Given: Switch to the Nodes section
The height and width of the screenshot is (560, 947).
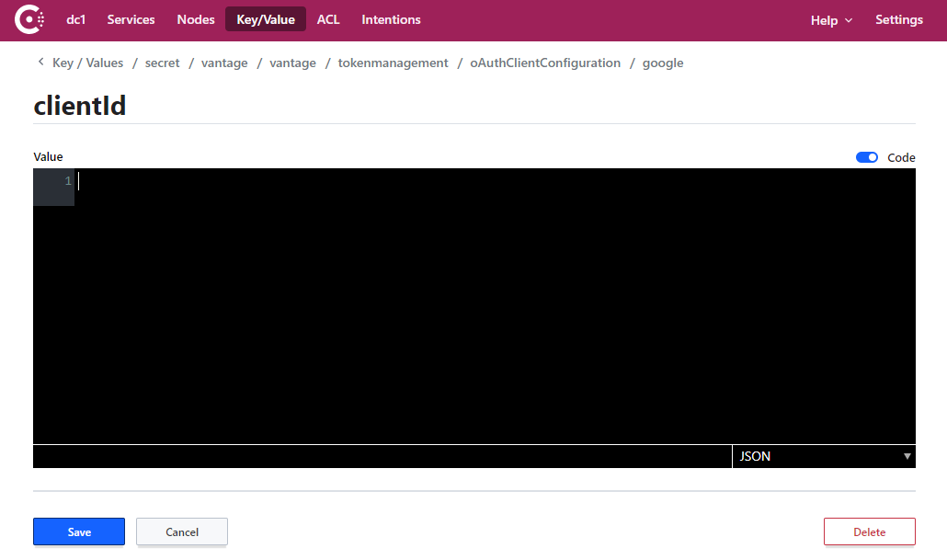Looking at the screenshot, I should click(x=195, y=19).
